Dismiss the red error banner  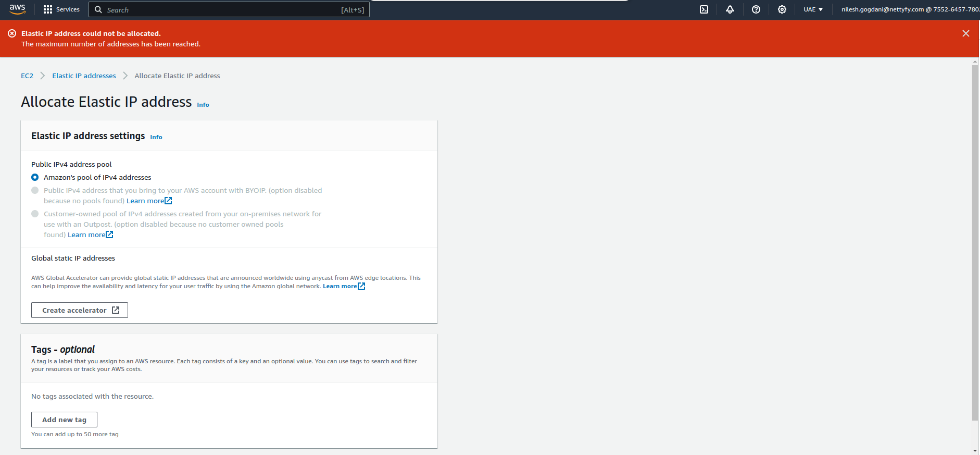(966, 33)
